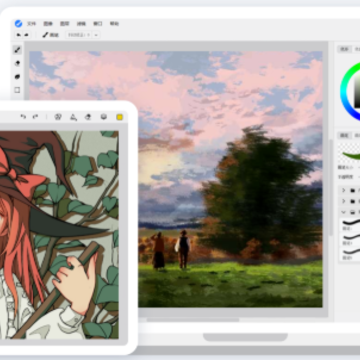The height and width of the screenshot is (360, 360).
Task: Click the brush label in options bar
Action: tap(51, 35)
